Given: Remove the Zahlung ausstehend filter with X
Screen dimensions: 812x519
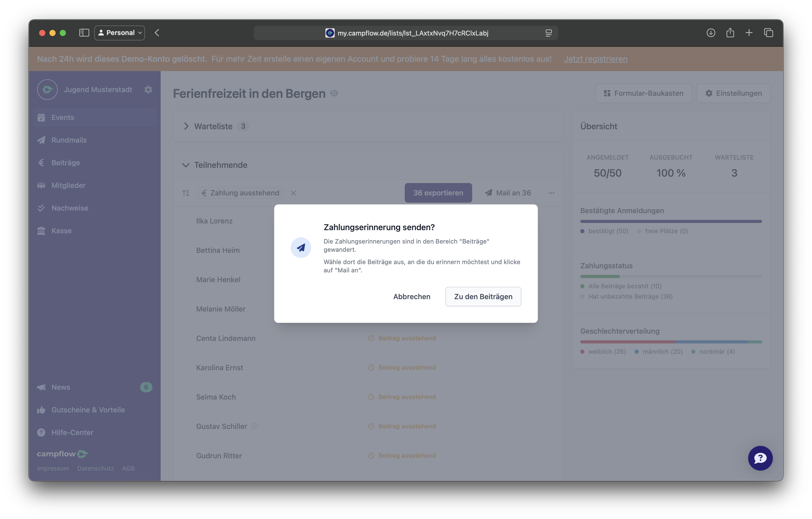Looking at the screenshot, I should pos(293,193).
